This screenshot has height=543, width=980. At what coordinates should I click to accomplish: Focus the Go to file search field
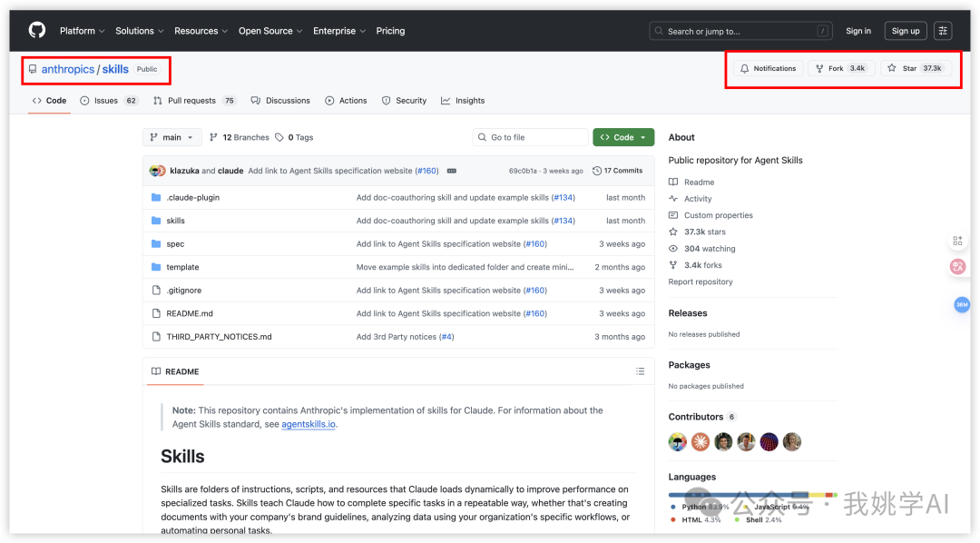[x=531, y=137]
